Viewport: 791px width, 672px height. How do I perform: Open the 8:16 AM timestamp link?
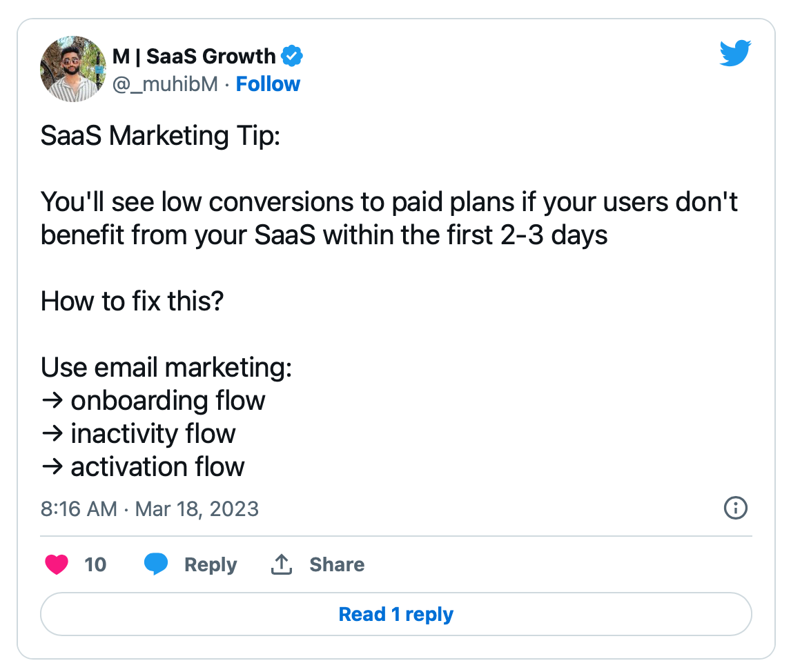pyautogui.click(x=79, y=508)
